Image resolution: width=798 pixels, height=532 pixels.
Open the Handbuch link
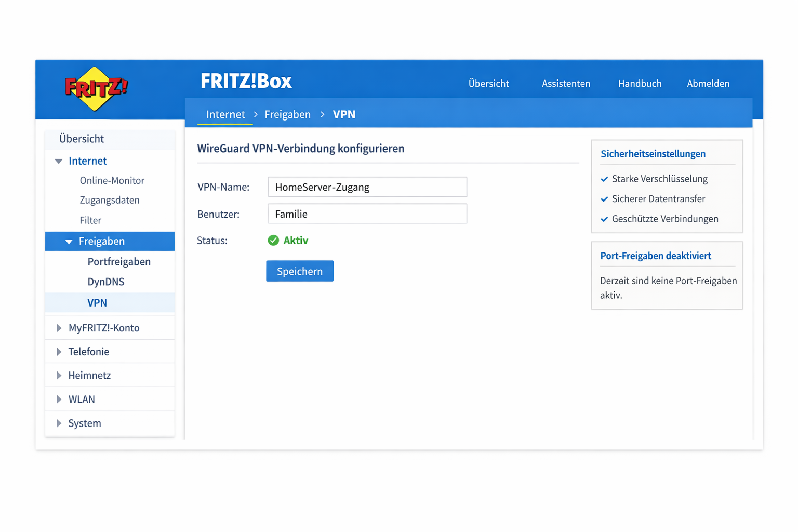coord(640,83)
